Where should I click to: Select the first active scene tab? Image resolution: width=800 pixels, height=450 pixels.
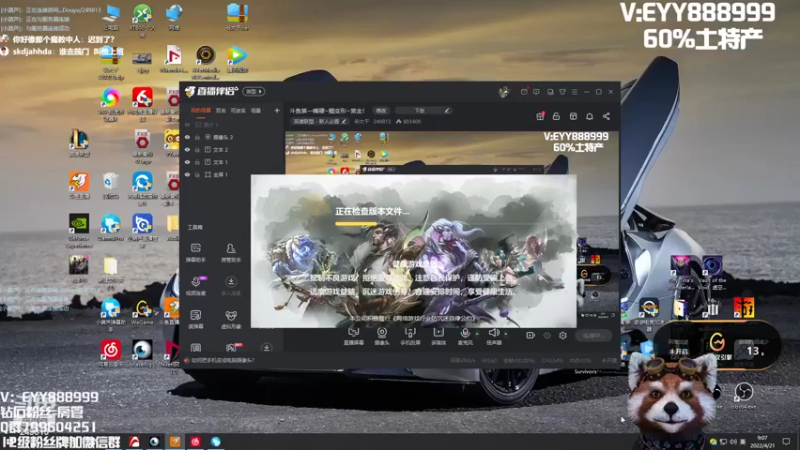[x=201, y=110]
